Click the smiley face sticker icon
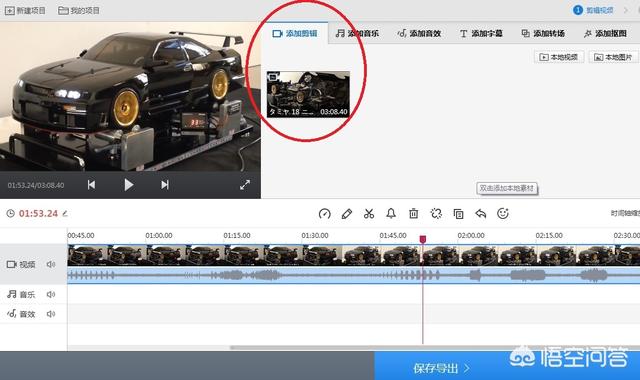 (x=503, y=213)
